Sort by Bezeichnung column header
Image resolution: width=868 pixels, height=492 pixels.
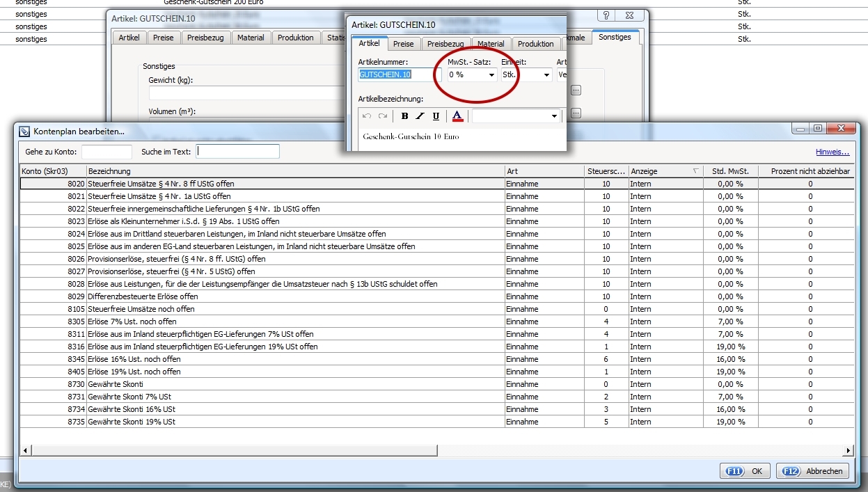(x=296, y=171)
